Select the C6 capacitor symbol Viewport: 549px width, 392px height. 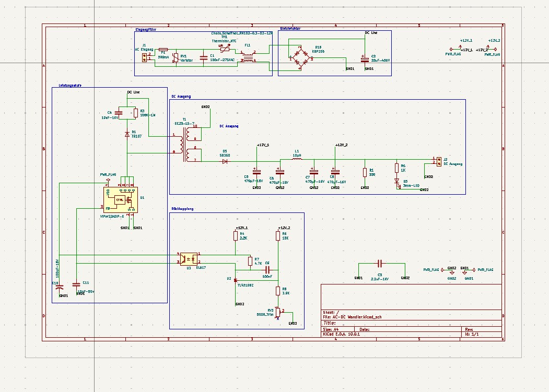(x=280, y=172)
